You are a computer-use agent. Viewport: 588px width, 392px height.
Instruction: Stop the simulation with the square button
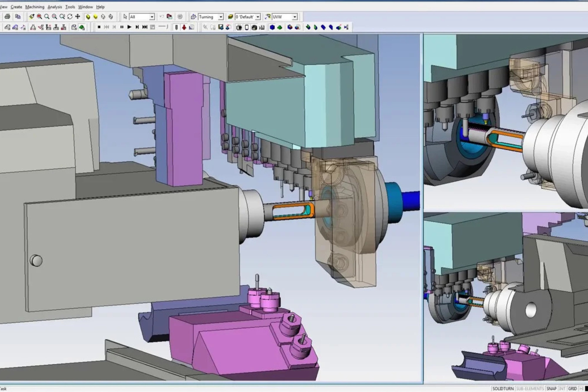click(99, 27)
